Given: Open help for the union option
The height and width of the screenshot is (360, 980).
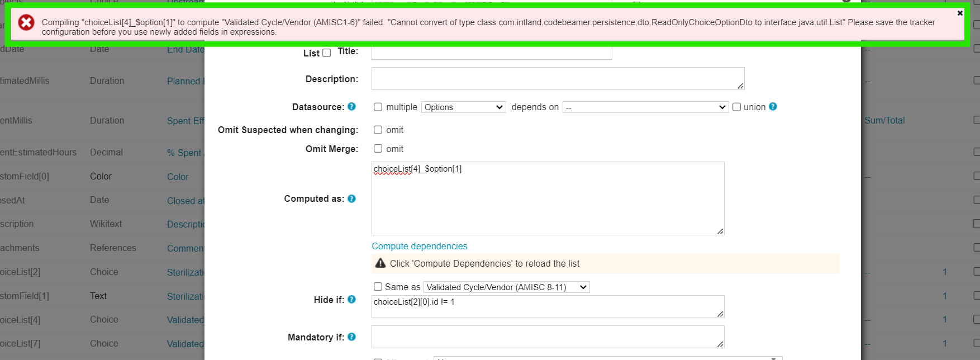Looking at the screenshot, I should coord(773,106).
